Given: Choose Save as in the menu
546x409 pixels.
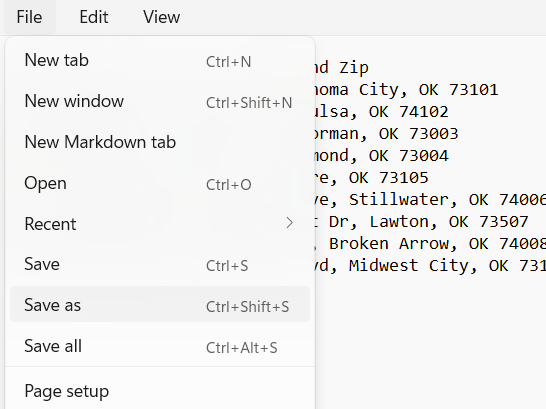Looking at the screenshot, I should coord(160,305).
